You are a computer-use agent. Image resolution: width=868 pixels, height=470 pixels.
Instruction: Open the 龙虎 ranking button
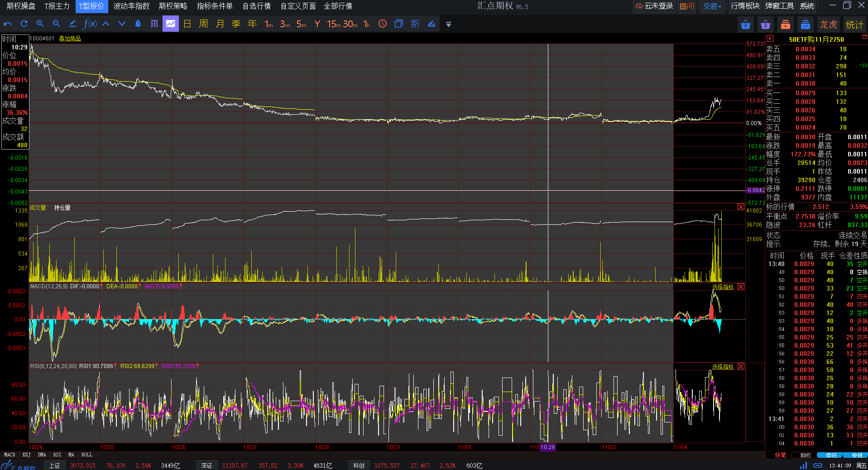point(829,24)
